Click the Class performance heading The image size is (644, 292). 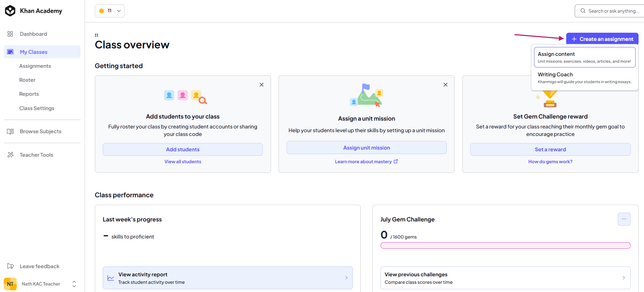coord(124,195)
